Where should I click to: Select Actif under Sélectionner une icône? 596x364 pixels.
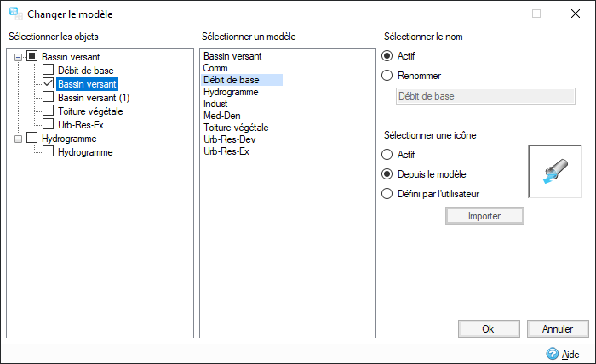coord(388,155)
